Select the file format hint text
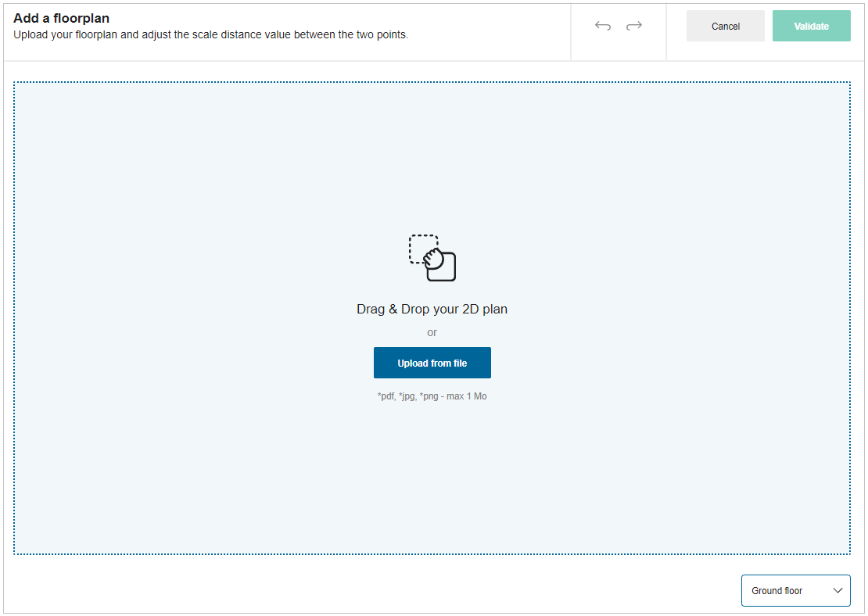The width and height of the screenshot is (868, 616). [432, 396]
